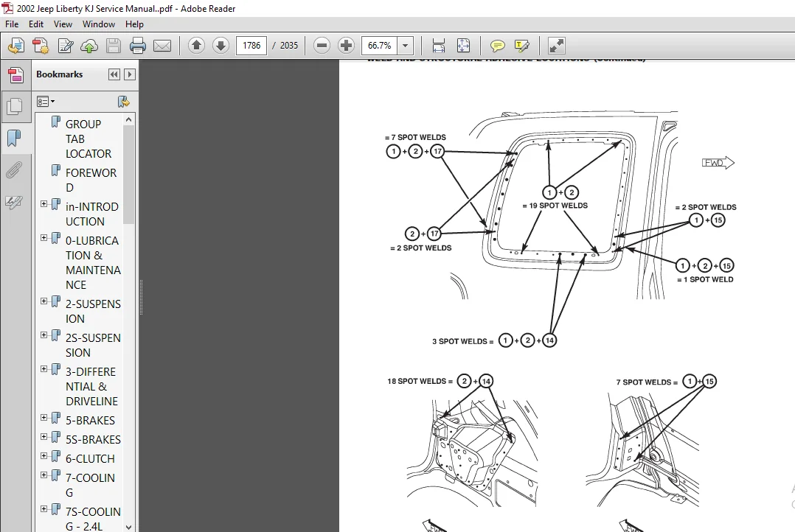Click the bookmarks scrollbar thumb

click(129, 175)
